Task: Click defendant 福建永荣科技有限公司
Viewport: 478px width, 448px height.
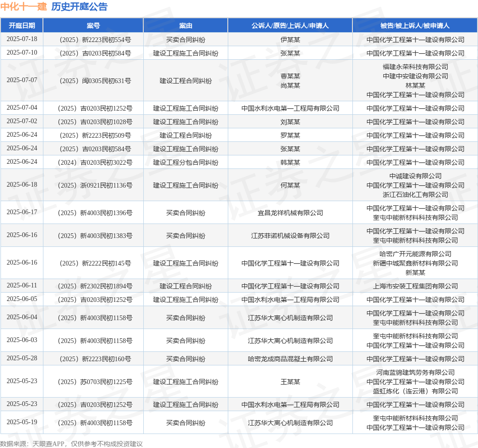Action: (x=415, y=67)
